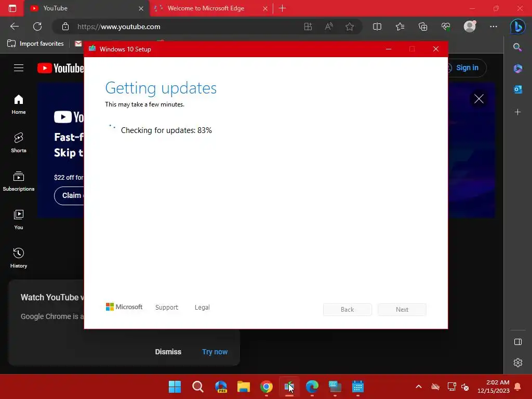Open YouTube Subscriptions in sidebar
The width and height of the screenshot is (532, 399).
tap(19, 181)
